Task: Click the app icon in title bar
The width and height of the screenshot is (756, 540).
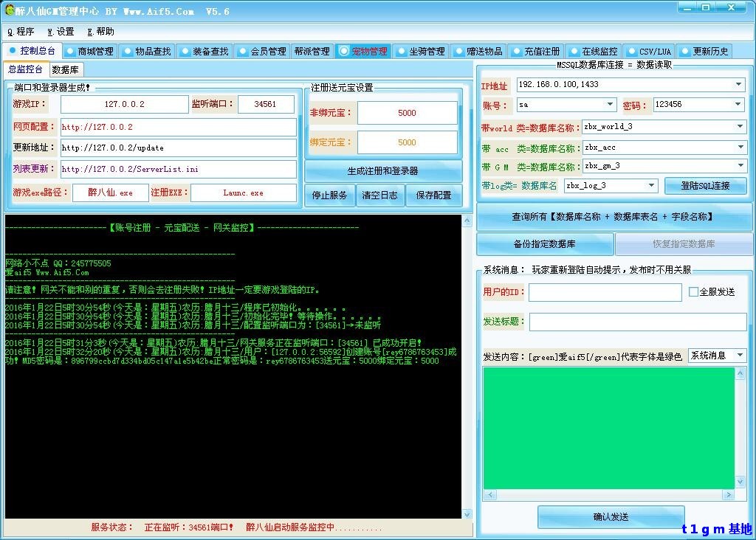Action: [9, 10]
